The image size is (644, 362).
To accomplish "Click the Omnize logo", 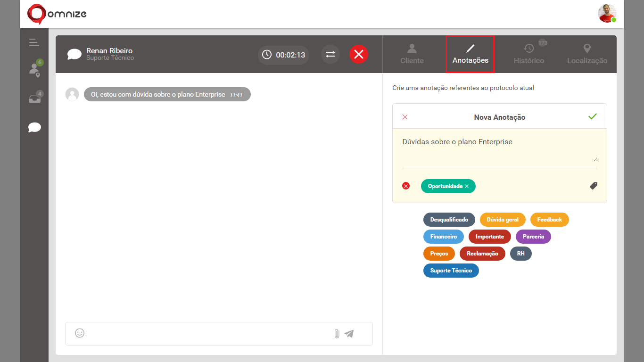I will pos(57,14).
